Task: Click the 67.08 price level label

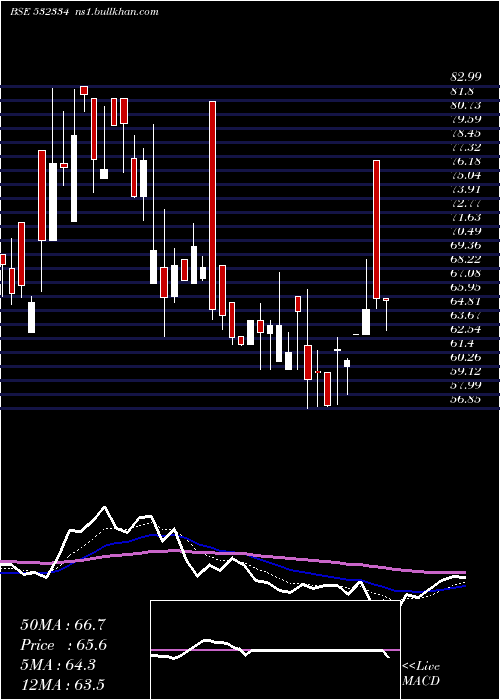Action: (466, 273)
